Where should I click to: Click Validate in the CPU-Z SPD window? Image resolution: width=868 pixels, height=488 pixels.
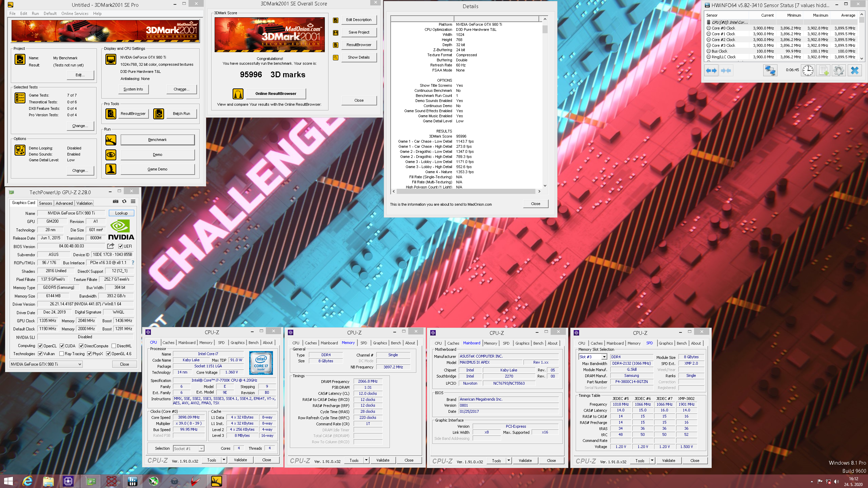point(669,461)
